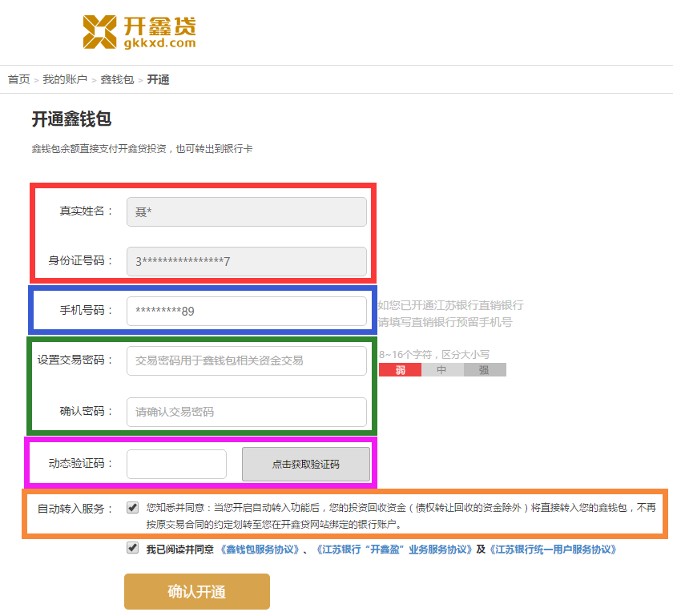The image size is (673, 616).
Task: Toggle 我已阅读并同意 agreement checkbox
Action: click(x=133, y=548)
